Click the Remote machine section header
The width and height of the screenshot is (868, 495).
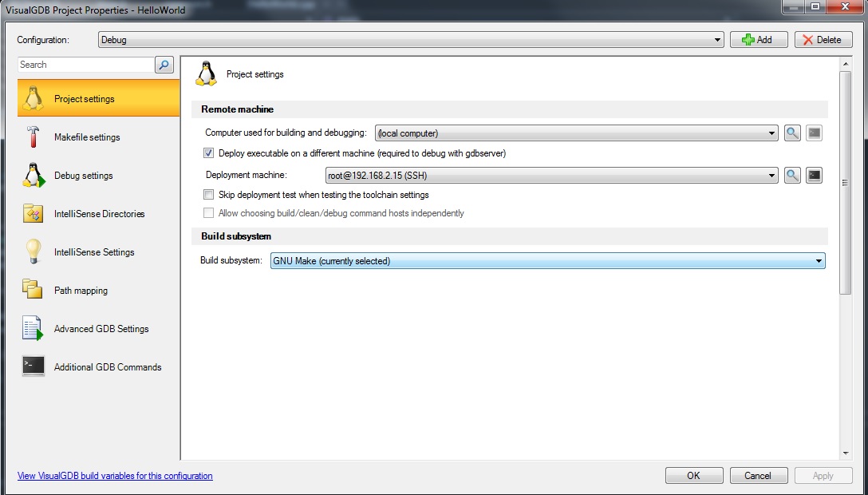(509, 109)
